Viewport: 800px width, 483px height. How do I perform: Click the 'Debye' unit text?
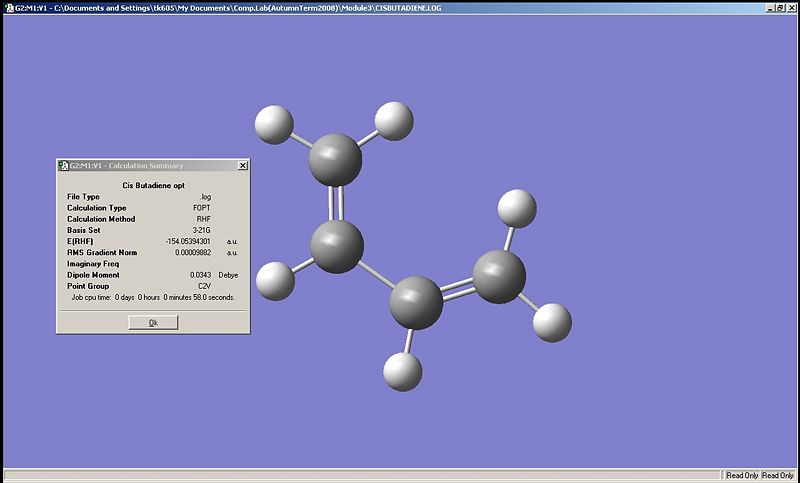tap(228, 275)
